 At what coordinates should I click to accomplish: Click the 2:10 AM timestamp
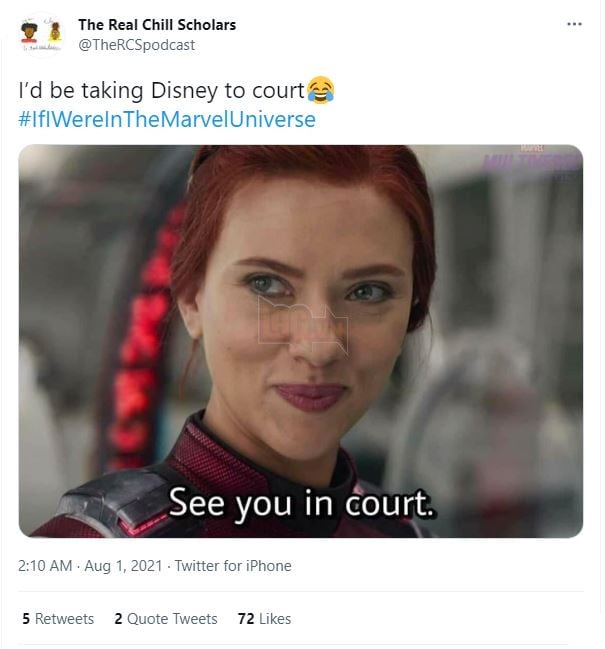pos(45,566)
